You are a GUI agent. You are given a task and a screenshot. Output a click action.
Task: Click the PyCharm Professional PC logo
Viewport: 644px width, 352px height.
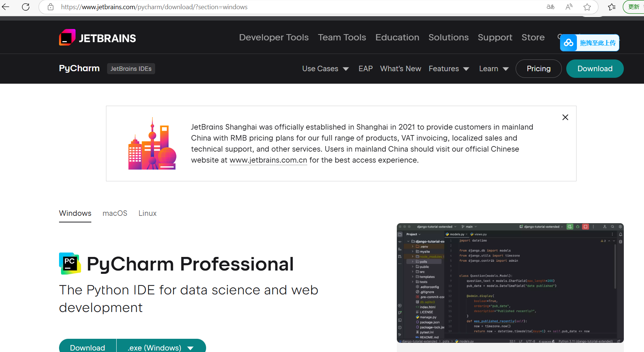pyautogui.click(x=70, y=264)
